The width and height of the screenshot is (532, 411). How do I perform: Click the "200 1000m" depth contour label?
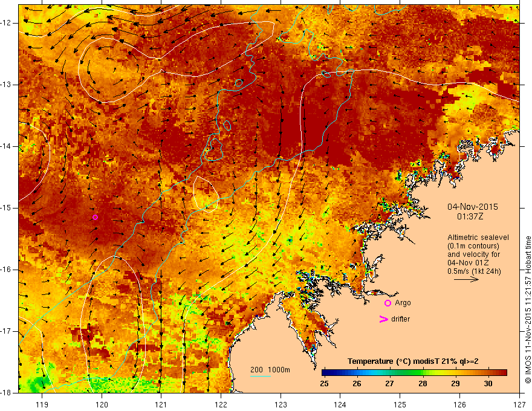270,370
